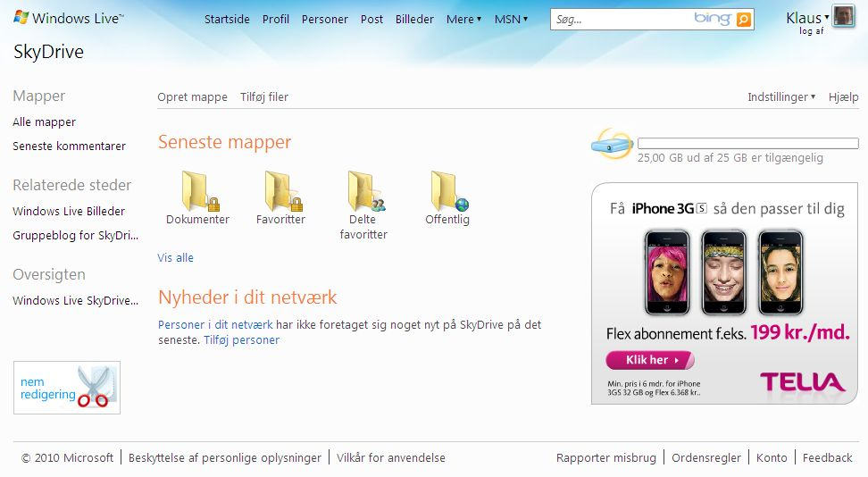Open the Delte favoritter shared folder
Screen dimensions: 868x477
point(366,191)
